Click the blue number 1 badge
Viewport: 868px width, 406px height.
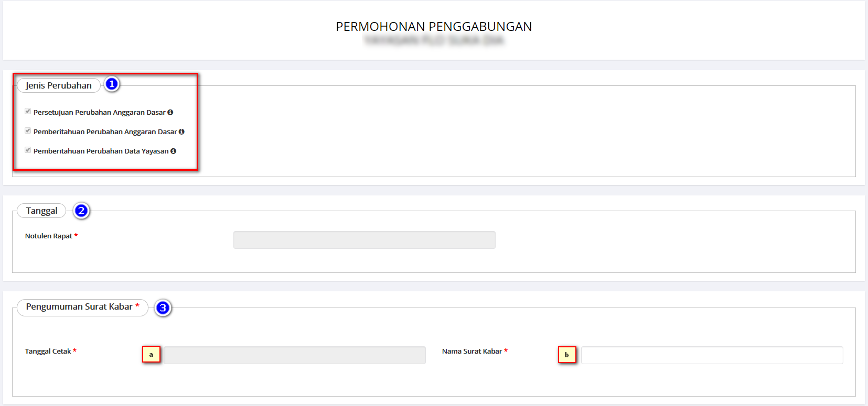point(112,84)
